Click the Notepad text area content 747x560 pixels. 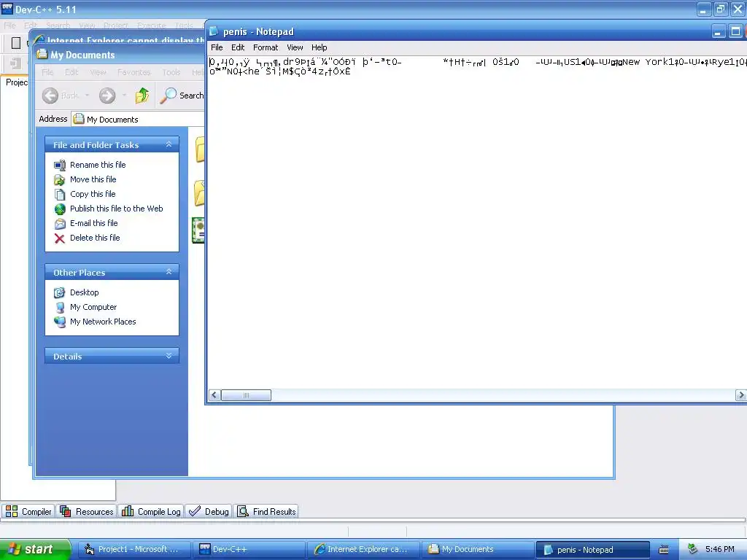click(x=476, y=222)
